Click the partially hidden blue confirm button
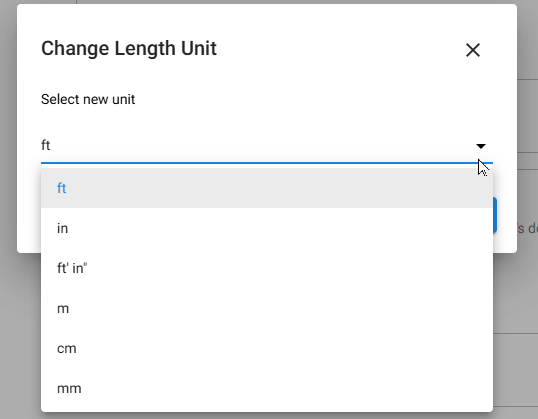The image size is (538, 419). (495, 215)
